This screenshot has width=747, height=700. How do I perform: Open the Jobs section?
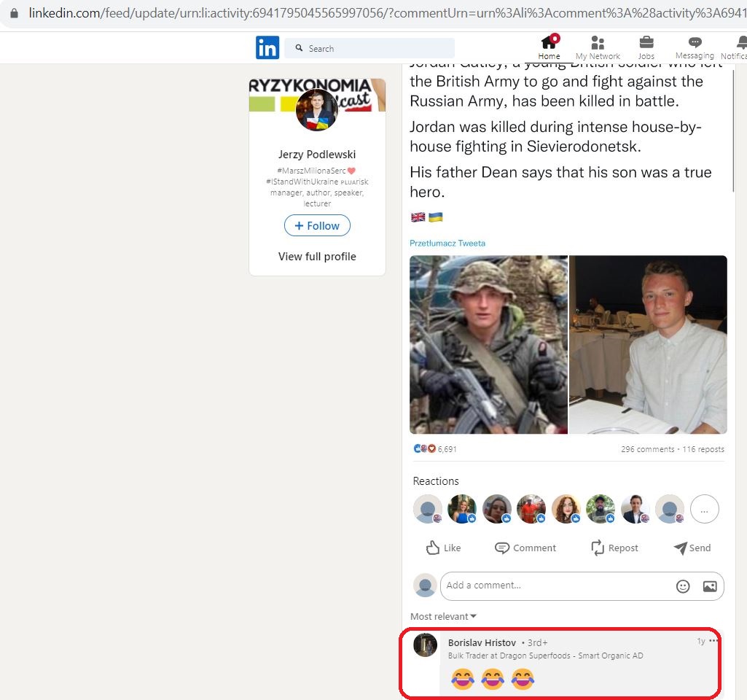[646, 48]
